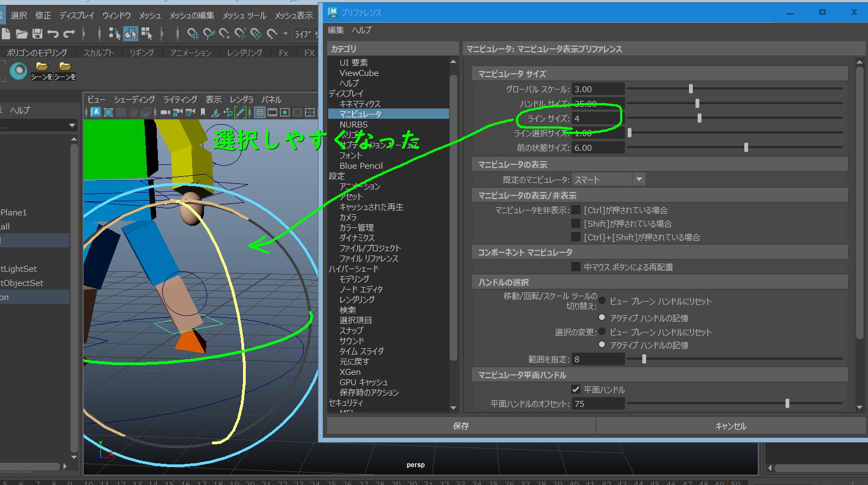Uncheck the 平面ハンドル checkbox
868x485 pixels.
[576, 390]
